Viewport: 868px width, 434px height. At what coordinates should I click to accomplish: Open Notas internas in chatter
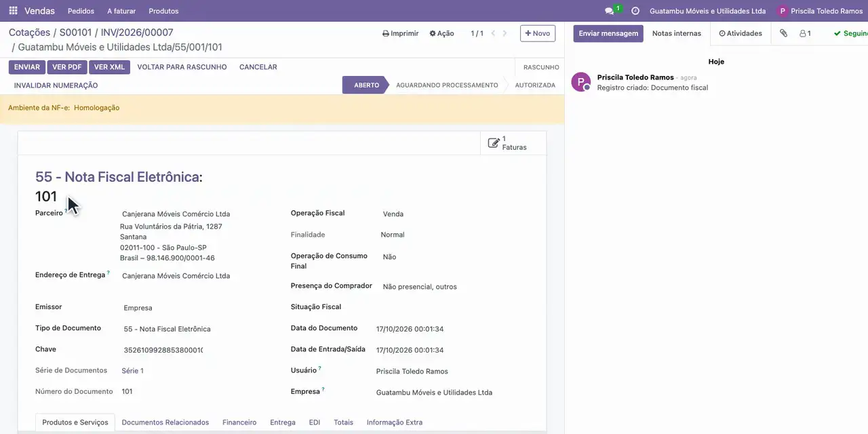click(677, 33)
